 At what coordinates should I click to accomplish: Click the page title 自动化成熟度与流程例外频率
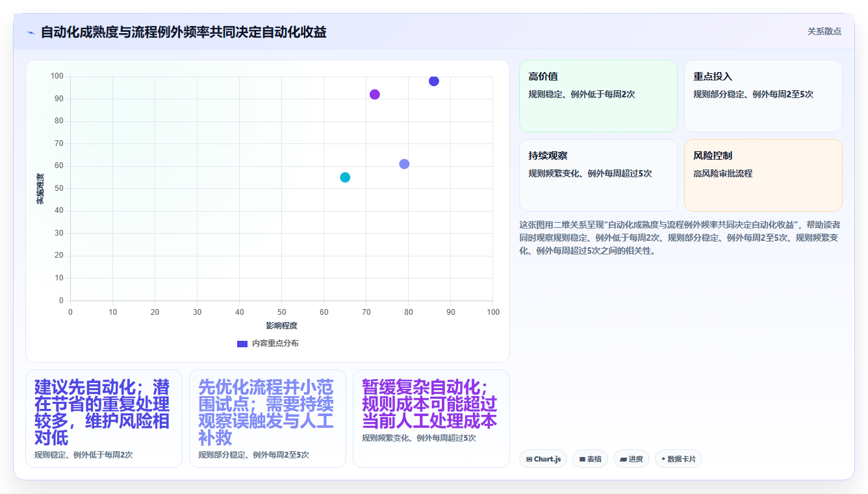(183, 32)
